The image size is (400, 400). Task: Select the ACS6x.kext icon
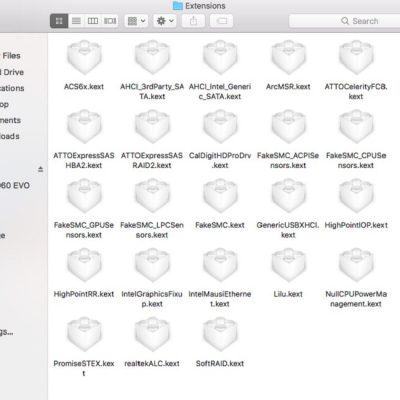pyautogui.click(x=84, y=57)
